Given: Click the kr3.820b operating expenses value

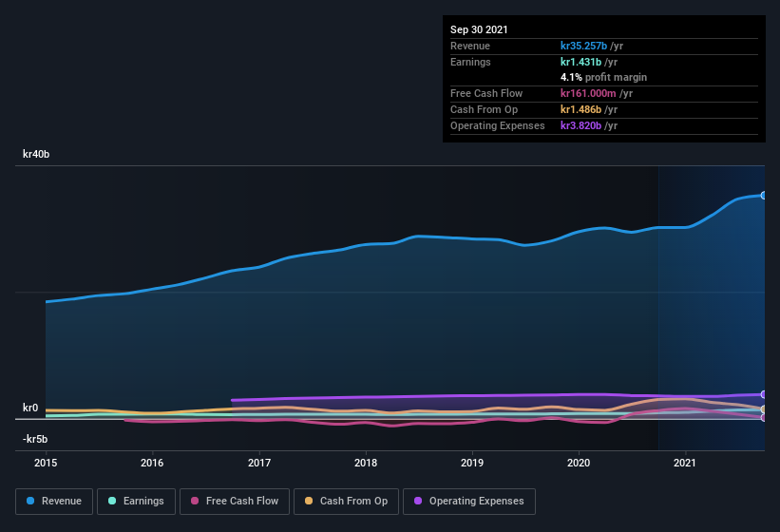Looking at the screenshot, I should coord(580,125).
